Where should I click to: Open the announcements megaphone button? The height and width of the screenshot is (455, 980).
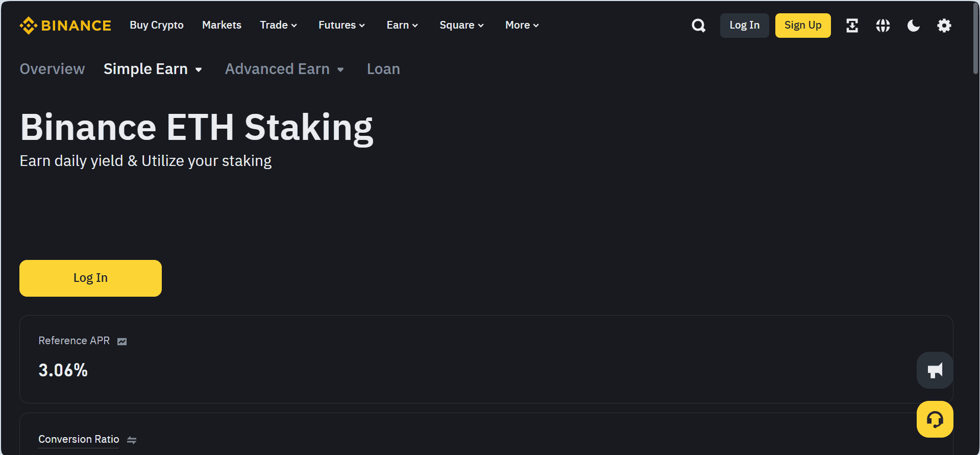(x=935, y=370)
